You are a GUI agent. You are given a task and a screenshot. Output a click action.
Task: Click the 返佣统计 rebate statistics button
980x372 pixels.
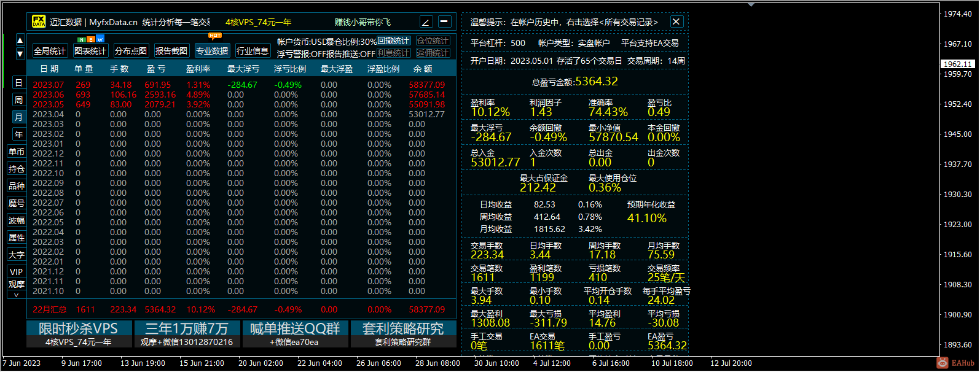[433, 53]
